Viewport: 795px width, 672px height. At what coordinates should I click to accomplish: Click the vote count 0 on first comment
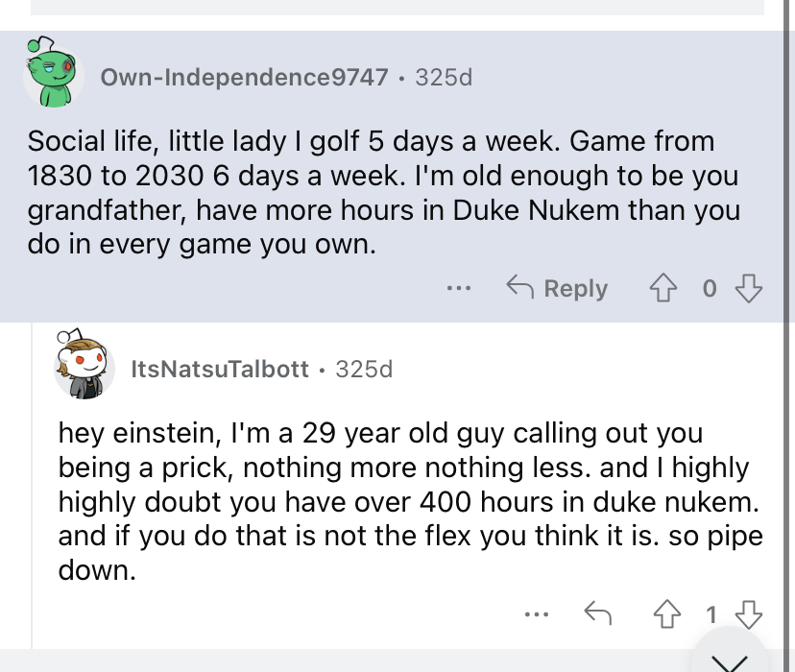pos(710,288)
